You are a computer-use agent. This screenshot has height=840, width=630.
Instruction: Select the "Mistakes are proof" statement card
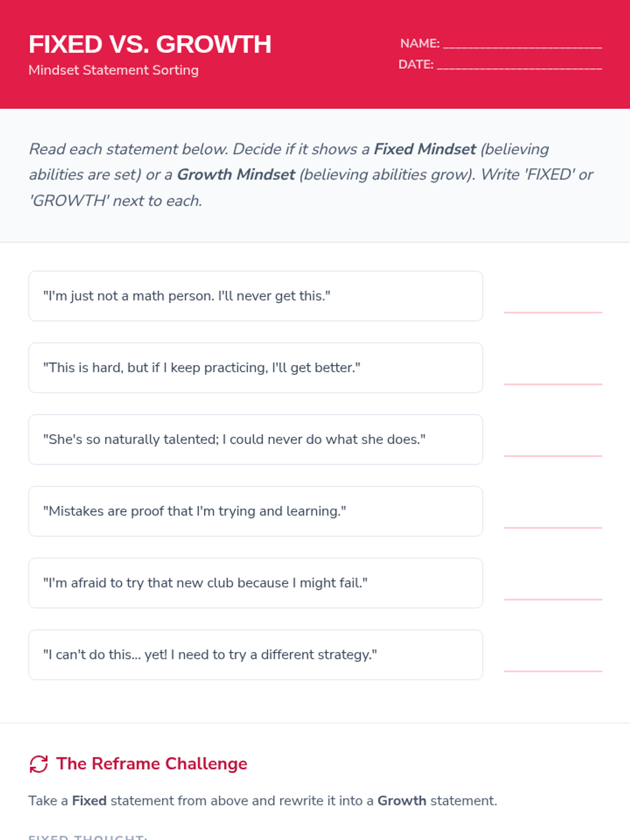tap(256, 511)
